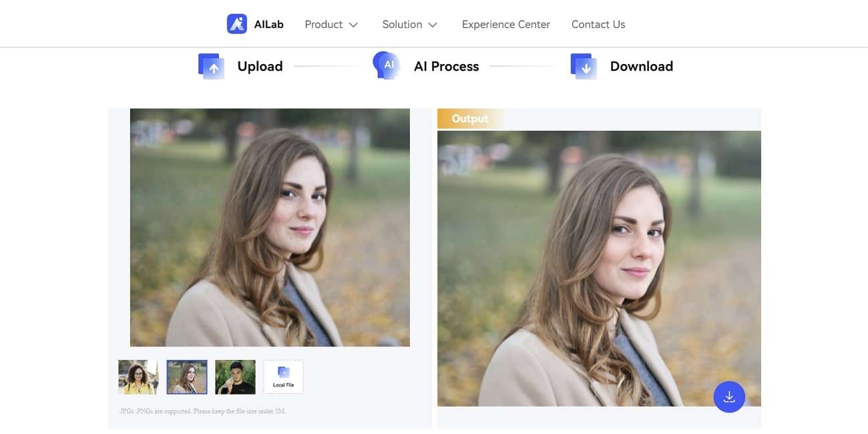Image resolution: width=868 pixels, height=434 pixels.
Task: Open the Experience Center page
Action: coord(505,24)
